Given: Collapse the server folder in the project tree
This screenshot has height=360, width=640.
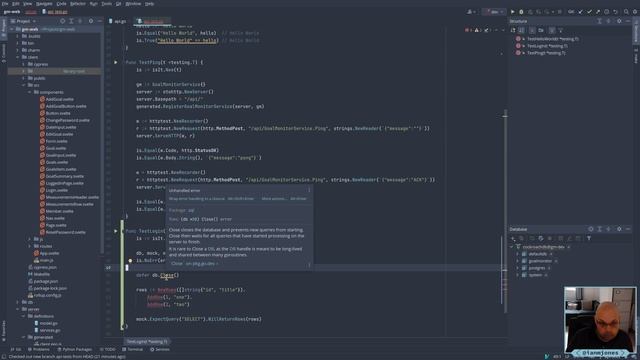Looking at the screenshot, I should 18,309.
